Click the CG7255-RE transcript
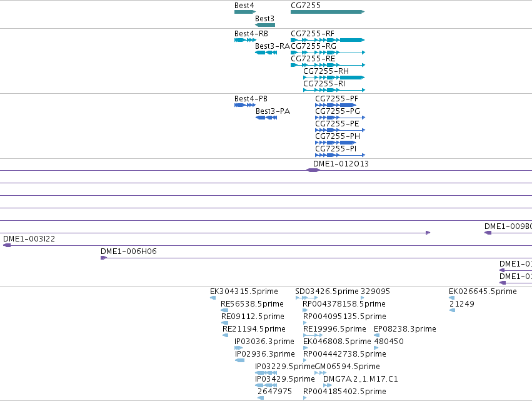Screen dimensions: 532x401 click(328, 65)
